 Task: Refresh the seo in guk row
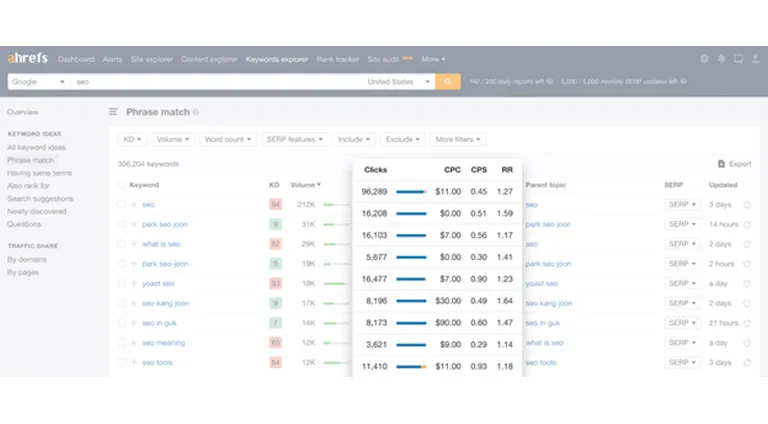pyautogui.click(x=747, y=323)
